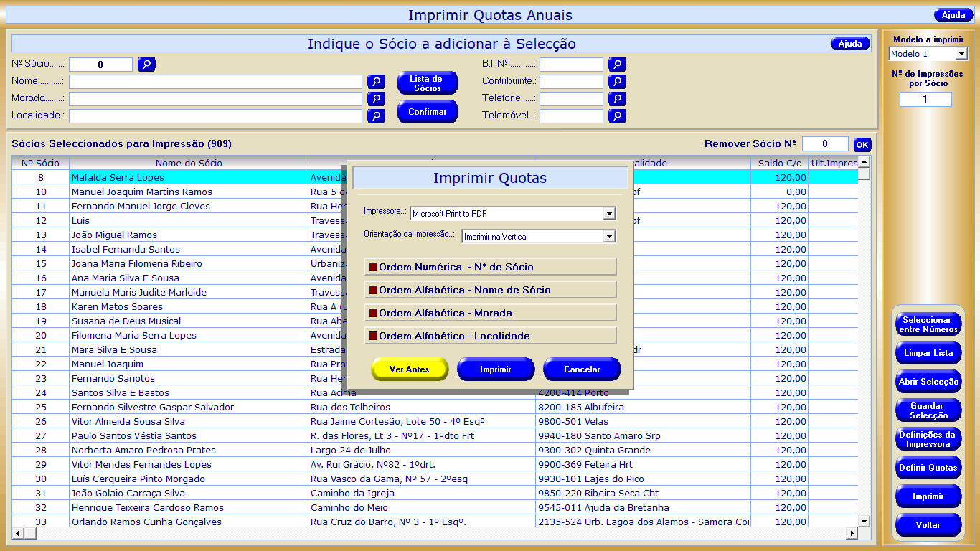Screen dimensions: 980x551
Task: Open the Modelo a imprimir dropdown
Action: pyautogui.click(x=961, y=54)
